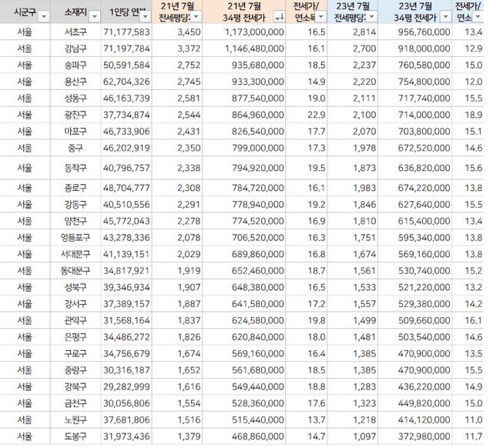Select the 71,197,784 income cell

point(126,48)
